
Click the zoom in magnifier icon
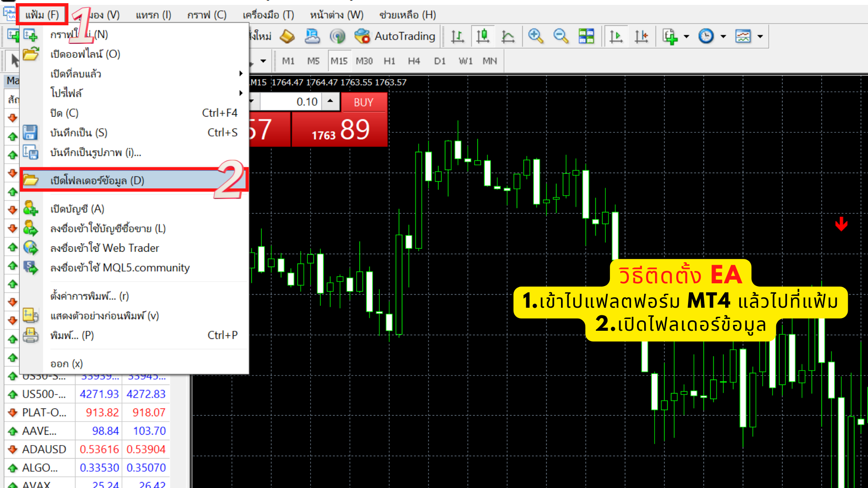[536, 36]
